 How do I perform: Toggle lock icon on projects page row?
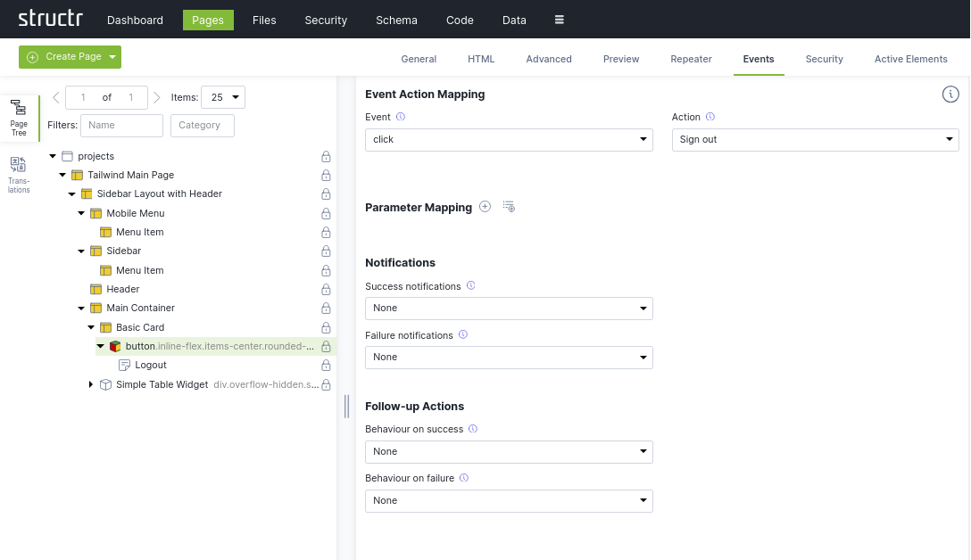pos(326,156)
